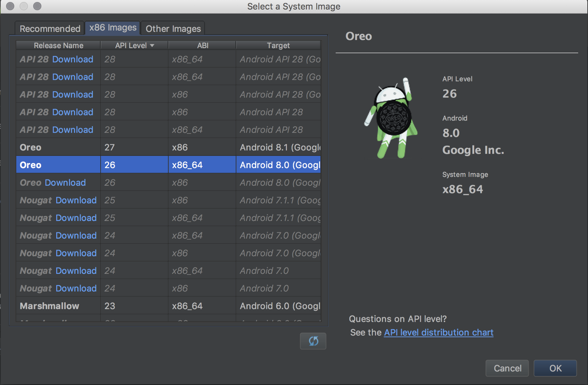The width and height of the screenshot is (588, 385).
Task: Click the x86_64 System Image value
Action: coord(462,189)
